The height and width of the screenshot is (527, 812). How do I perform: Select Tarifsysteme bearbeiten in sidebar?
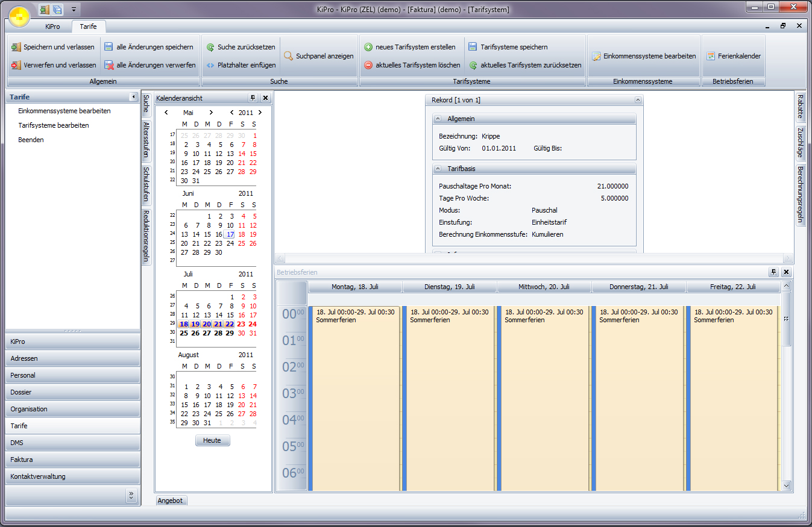pos(54,125)
